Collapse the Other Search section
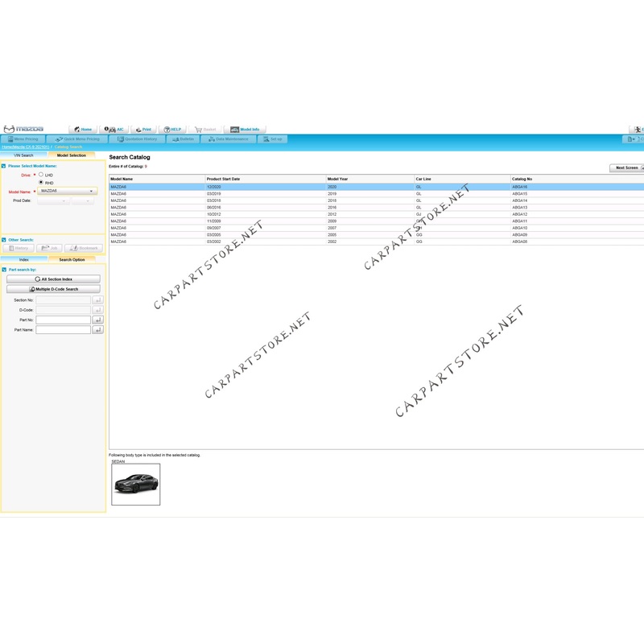Screen dimensions: 644x644 click(4, 240)
